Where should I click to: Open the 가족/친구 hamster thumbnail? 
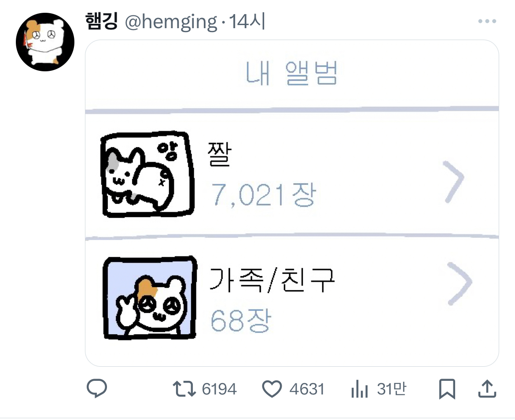150,298
